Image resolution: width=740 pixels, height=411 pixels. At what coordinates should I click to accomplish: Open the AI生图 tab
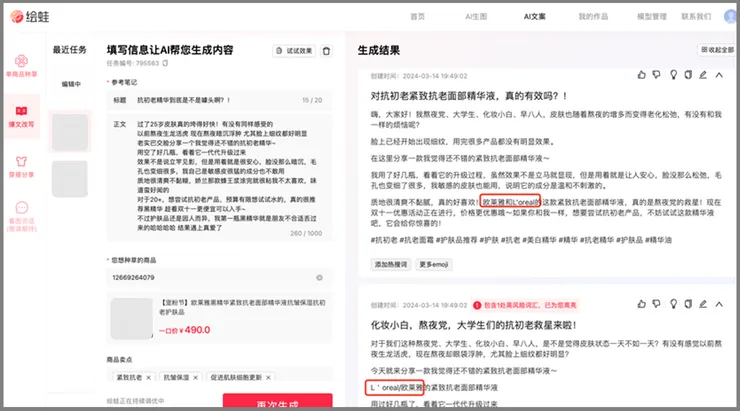click(476, 17)
